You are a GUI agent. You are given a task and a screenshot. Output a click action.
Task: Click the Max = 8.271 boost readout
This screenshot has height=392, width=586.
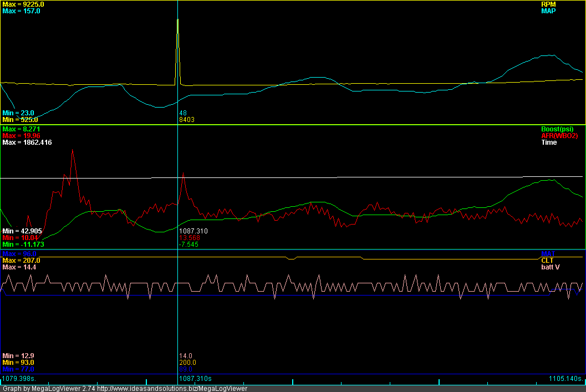click(21, 129)
